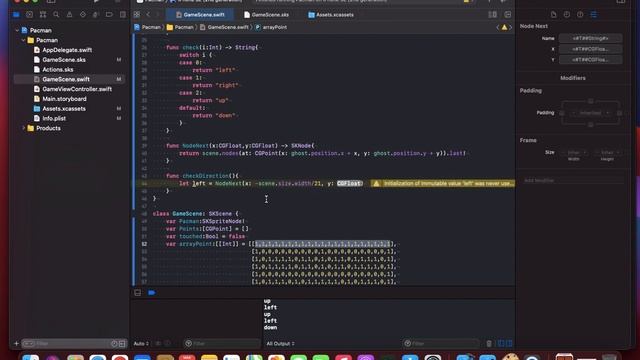Clear console with trash icon
This screenshot has height=360, width=640.
click(x=489, y=344)
